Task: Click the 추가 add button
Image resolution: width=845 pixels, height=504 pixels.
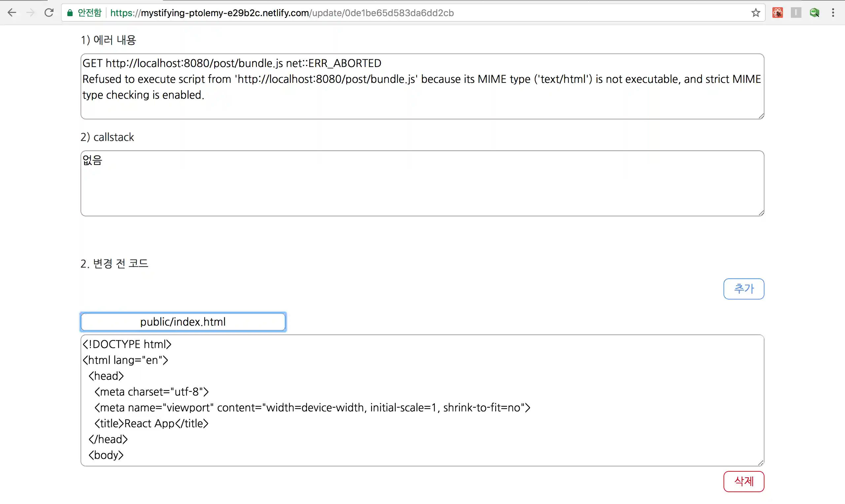Action: point(743,289)
